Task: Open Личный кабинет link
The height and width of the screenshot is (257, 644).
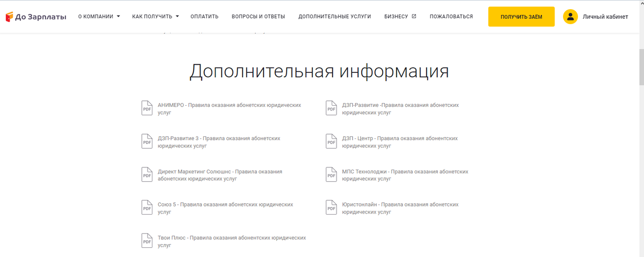Action: click(605, 17)
